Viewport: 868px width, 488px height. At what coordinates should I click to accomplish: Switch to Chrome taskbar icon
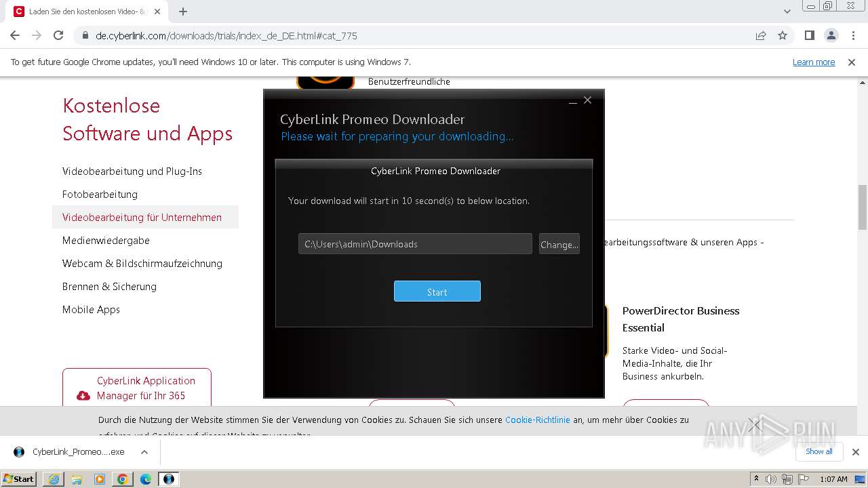pos(123,479)
